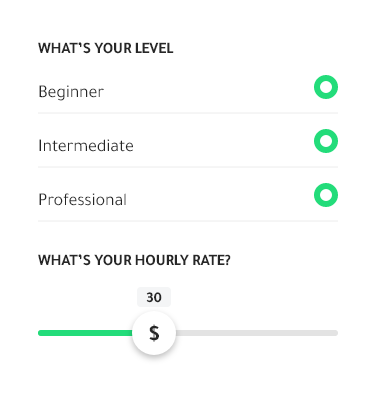Click the "WHAT'S YOUR LEVEL" heading
Viewport: 375px width, 402px height.
[x=106, y=48]
